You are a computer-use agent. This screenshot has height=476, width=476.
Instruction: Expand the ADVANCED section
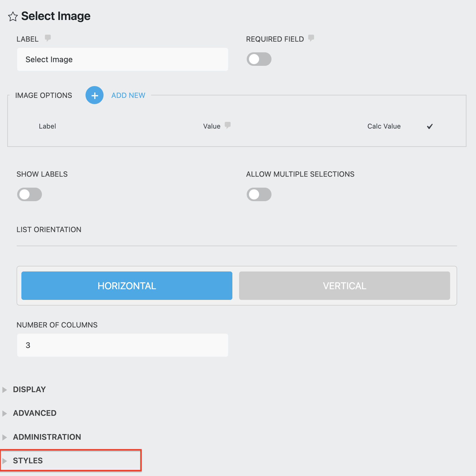34,413
